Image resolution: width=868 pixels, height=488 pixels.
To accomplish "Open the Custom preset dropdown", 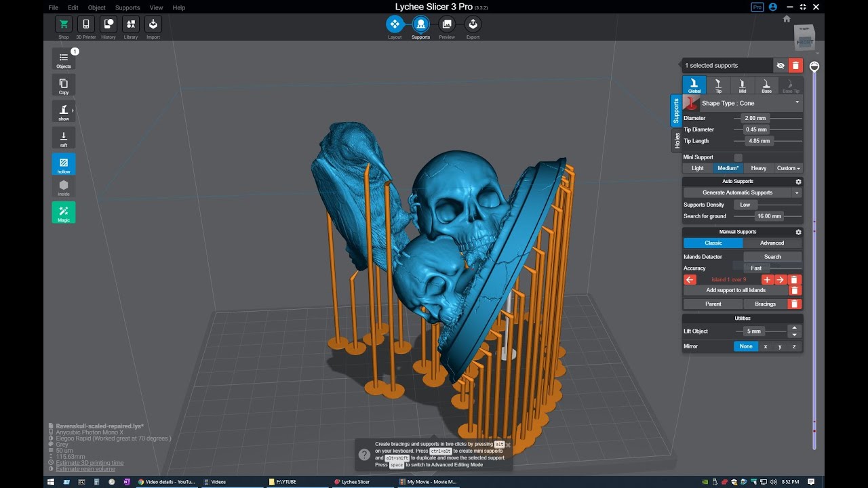I will (788, 168).
